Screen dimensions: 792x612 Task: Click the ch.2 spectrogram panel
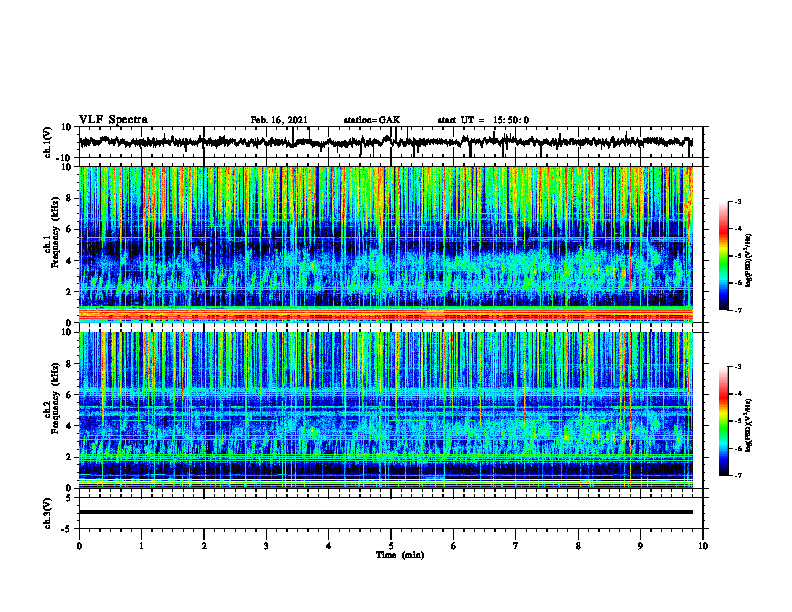click(385, 410)
